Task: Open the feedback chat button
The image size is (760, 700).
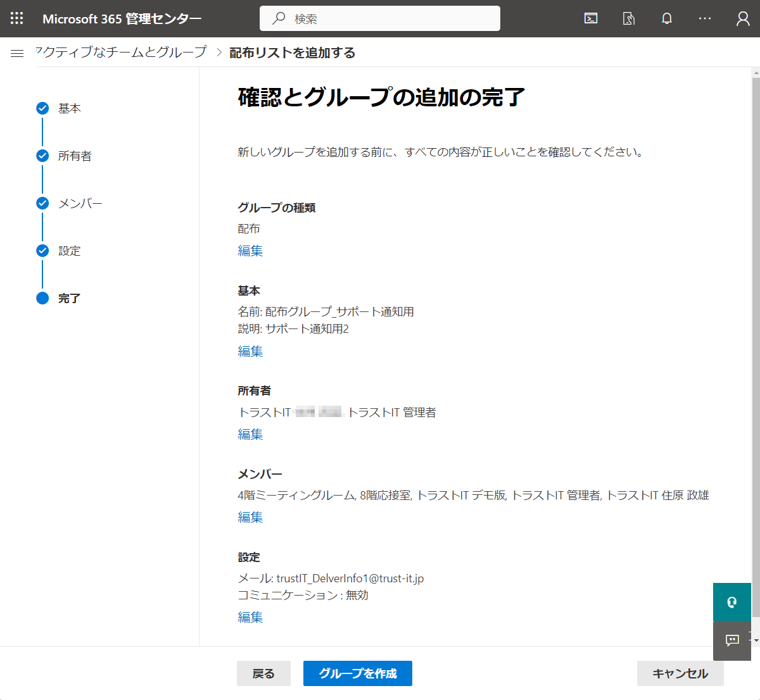Action: [732, 641]
